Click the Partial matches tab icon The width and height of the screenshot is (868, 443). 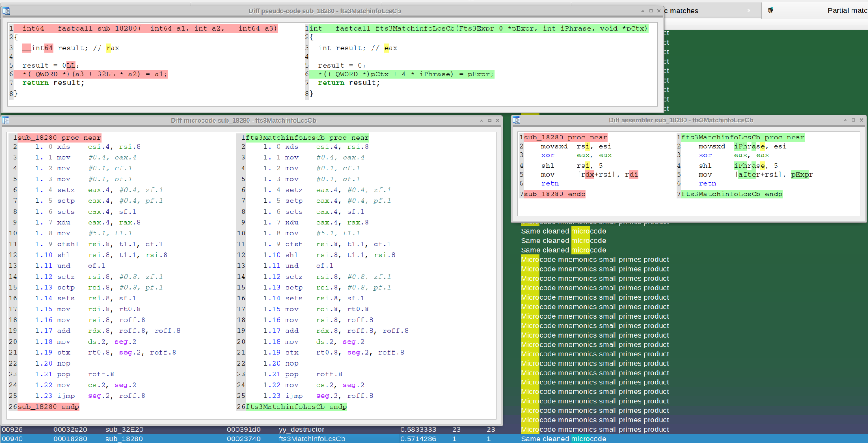coord(770,10)
